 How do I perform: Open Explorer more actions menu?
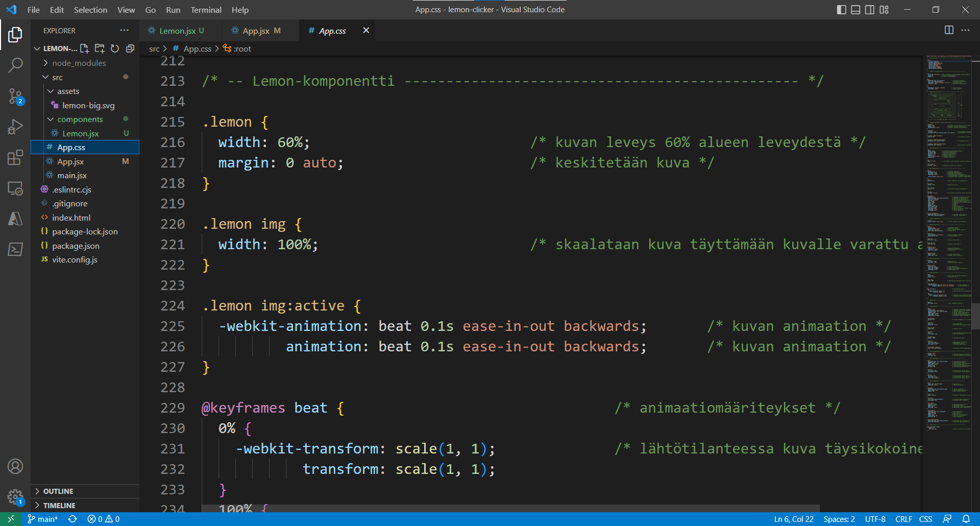(125, 31)
